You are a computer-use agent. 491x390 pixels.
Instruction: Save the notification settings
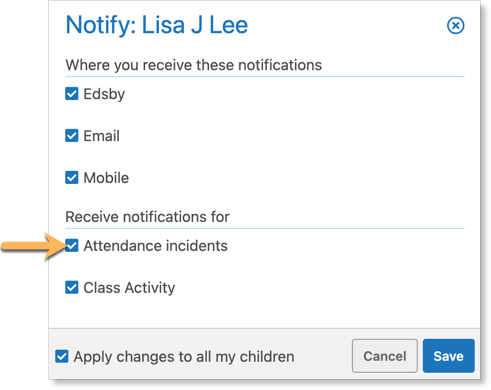pos(449,356)
